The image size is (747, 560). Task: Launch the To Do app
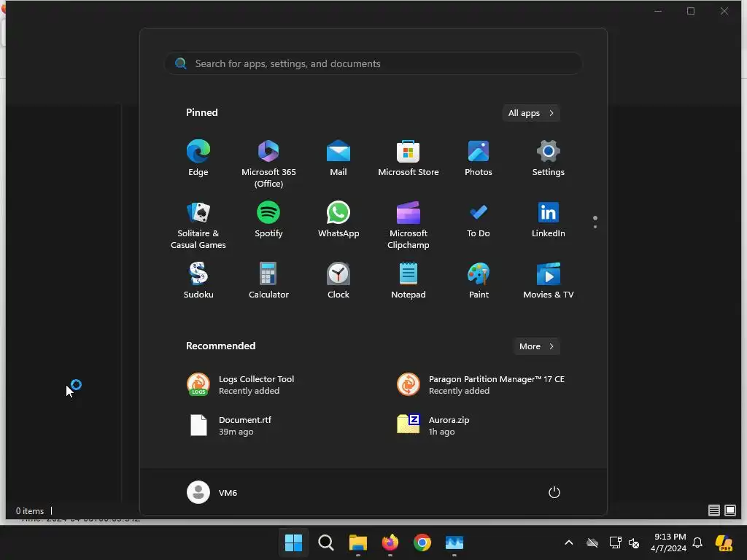(x=479, y=219)
